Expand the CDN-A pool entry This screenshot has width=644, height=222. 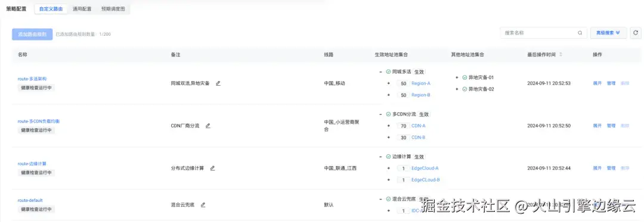[x=389, y=126]
